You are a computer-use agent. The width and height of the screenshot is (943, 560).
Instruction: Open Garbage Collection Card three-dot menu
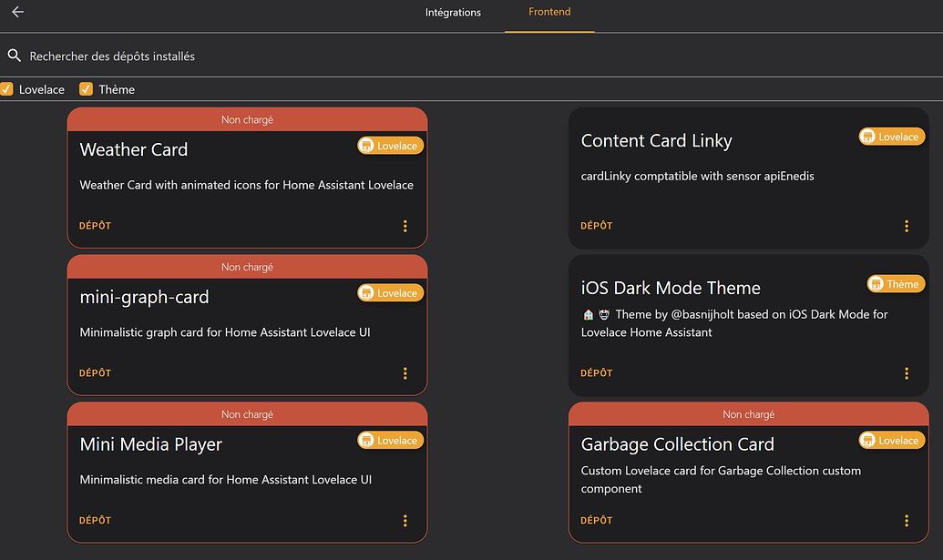pos(907,520)
